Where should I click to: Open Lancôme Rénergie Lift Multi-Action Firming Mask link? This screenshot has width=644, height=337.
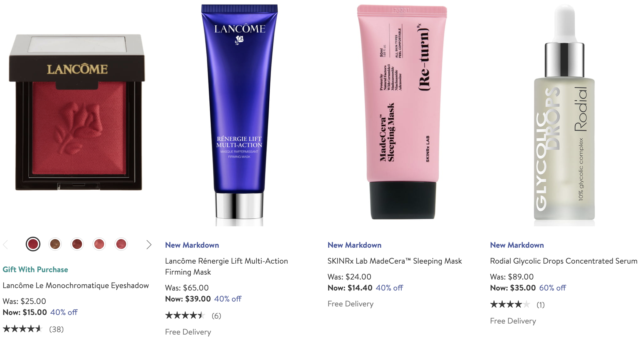tap(227, 266)
